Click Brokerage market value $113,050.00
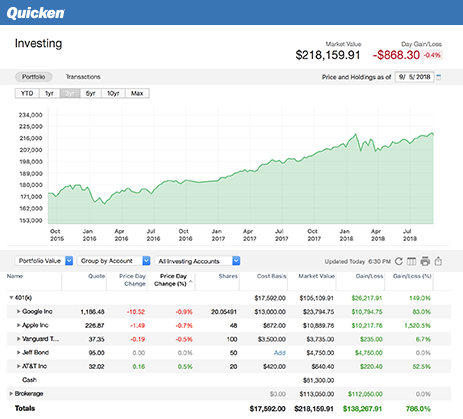 point(317,394)
